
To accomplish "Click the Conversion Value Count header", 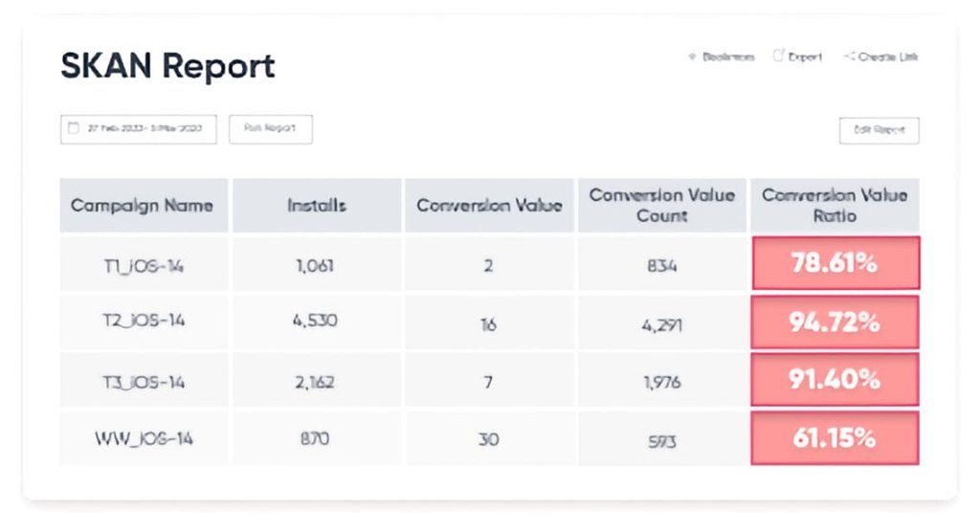I will pos(662,206).
